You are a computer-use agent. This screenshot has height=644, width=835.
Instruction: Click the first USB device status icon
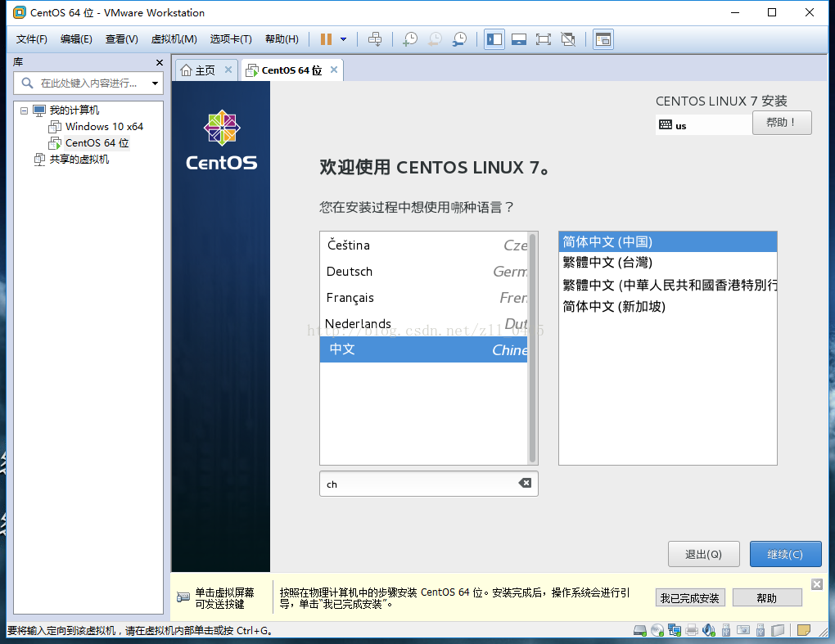click(726, 631)
